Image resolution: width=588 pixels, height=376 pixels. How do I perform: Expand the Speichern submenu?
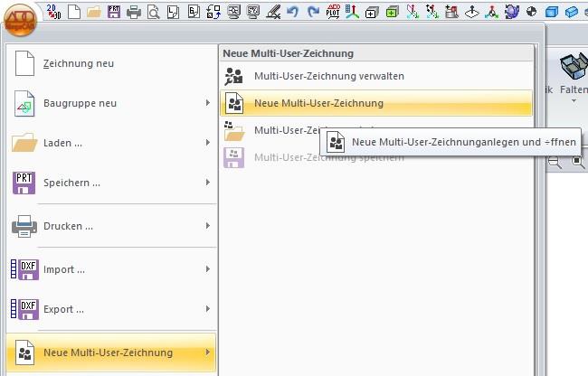(109, 183)
